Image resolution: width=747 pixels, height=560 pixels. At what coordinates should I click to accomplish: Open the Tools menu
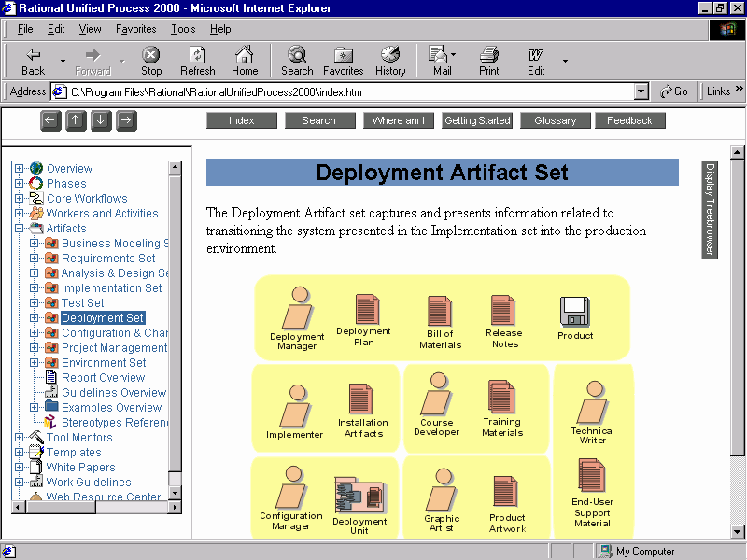coord(183,29)
